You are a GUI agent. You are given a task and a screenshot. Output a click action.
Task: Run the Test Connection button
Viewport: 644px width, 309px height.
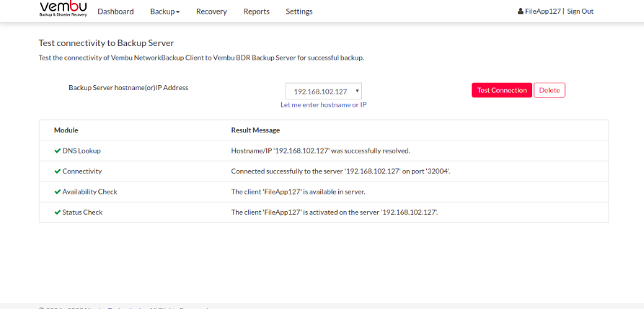tap(502, 90)
